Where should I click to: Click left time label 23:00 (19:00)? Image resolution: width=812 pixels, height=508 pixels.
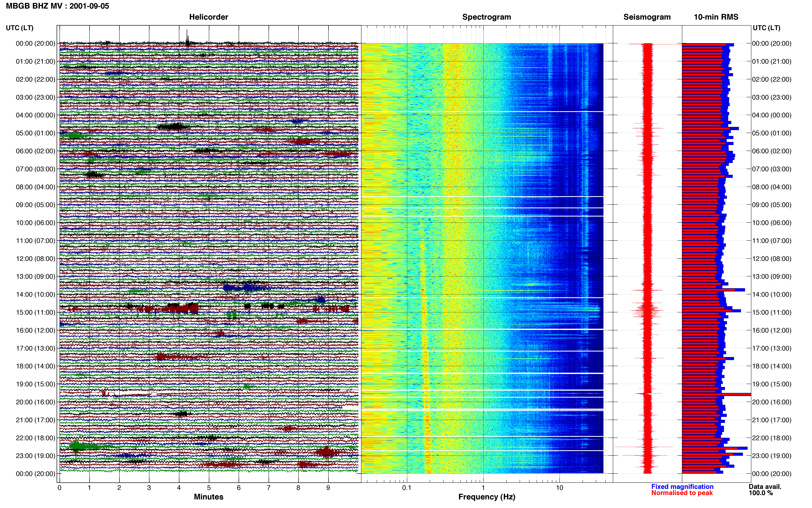(36, 456)
